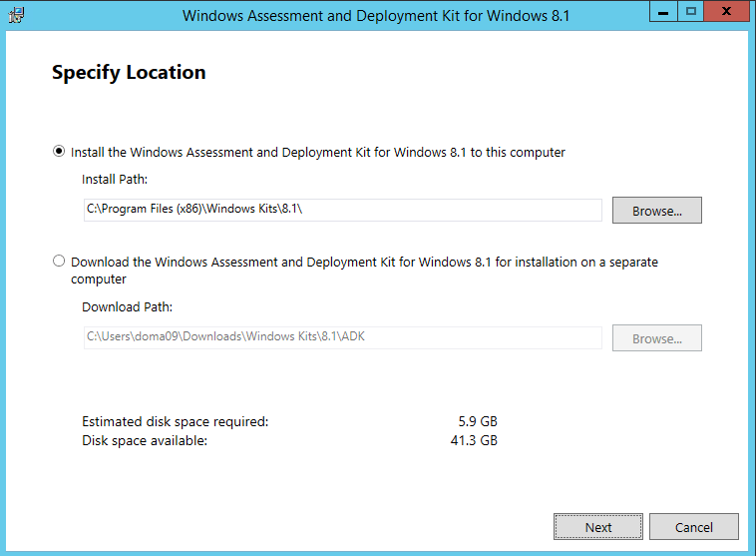Image resolution: width=756 pixels, height=556 pixels.
Task: Select the download for separate computer radio button
Action: [59, 262]
